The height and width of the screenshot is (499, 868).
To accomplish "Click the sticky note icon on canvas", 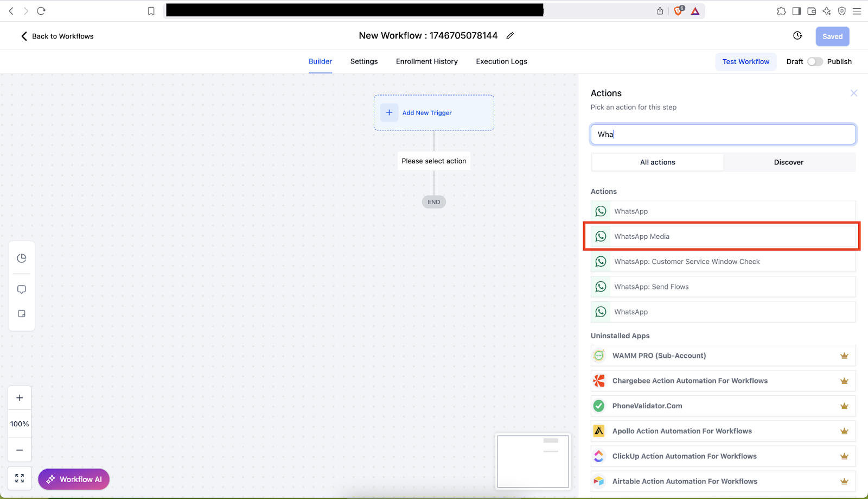I will click(22, 314).
